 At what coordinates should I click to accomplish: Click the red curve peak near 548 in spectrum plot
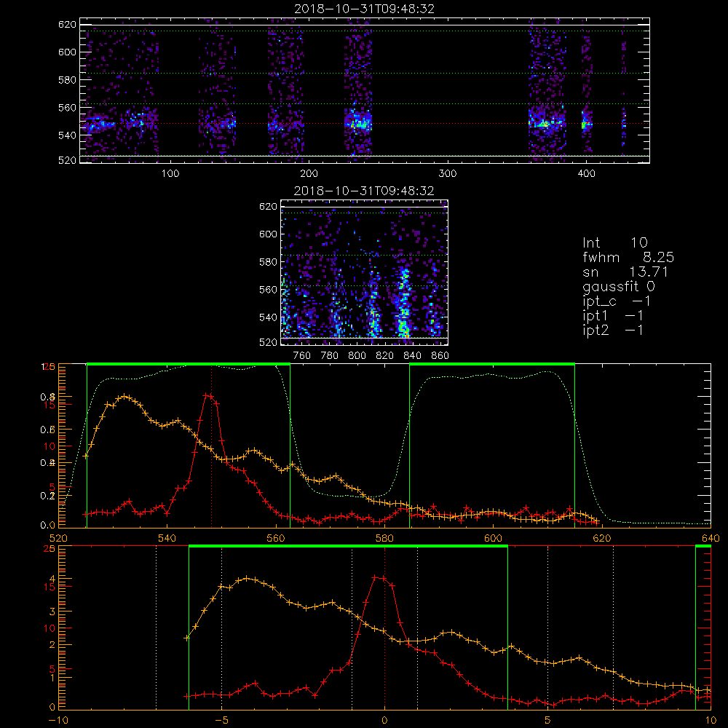point(208,395)
